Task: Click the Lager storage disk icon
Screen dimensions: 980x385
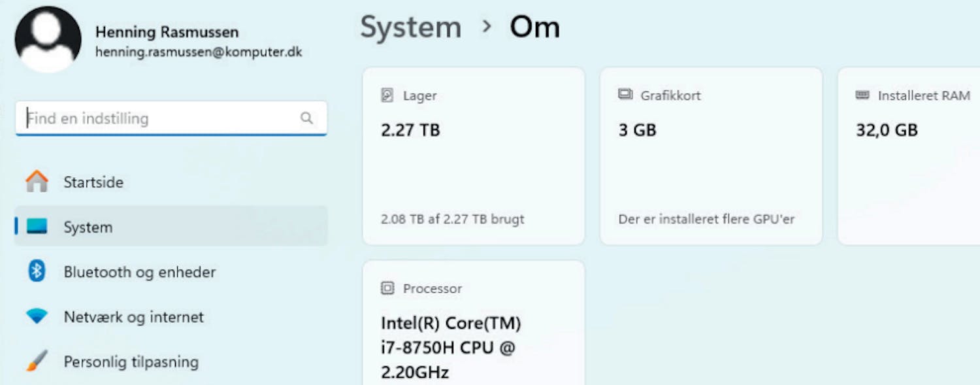Action: coord(387,95)
